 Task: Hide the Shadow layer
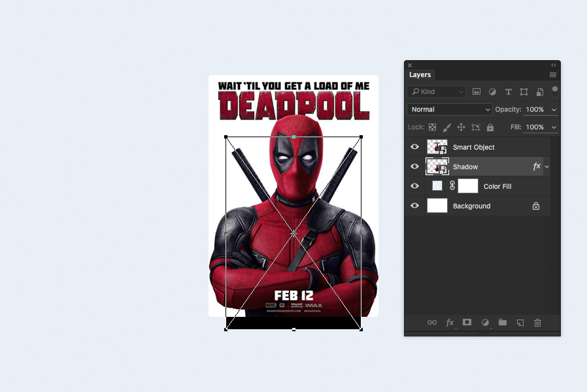tap(414, 166)
